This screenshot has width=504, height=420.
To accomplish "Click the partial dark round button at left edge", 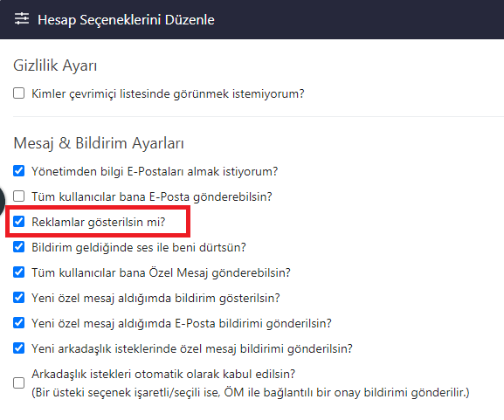I will coord(2,202).
